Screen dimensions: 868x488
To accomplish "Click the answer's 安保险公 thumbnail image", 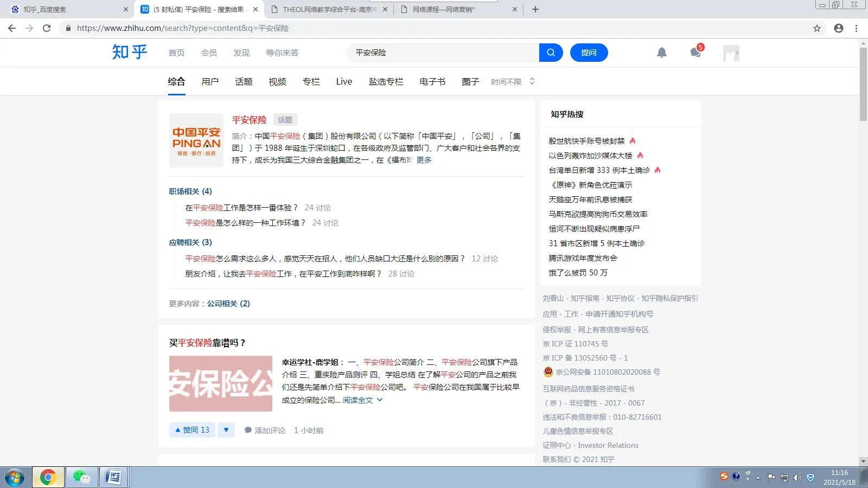I will (x=221, y=383).
